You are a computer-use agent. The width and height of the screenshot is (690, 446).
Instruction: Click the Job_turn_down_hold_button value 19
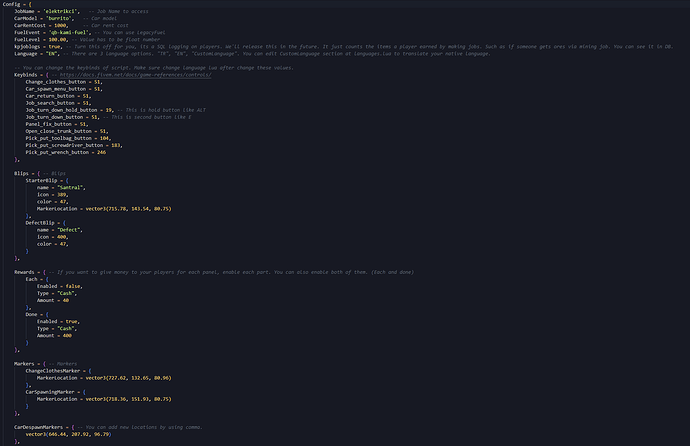point(108,110)
